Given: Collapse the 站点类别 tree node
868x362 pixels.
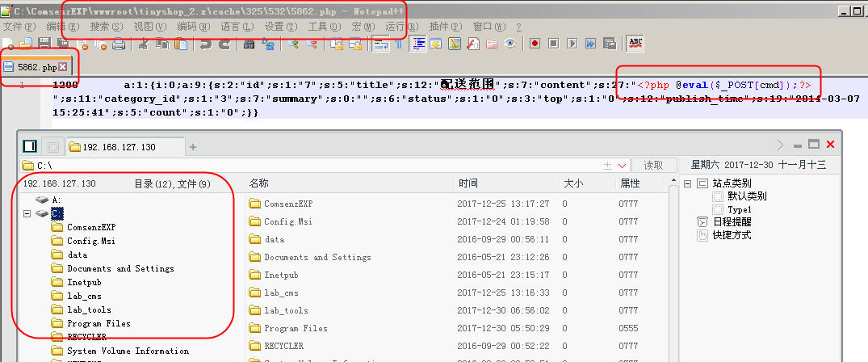Looking at the screenshot, I should [687, 183].
